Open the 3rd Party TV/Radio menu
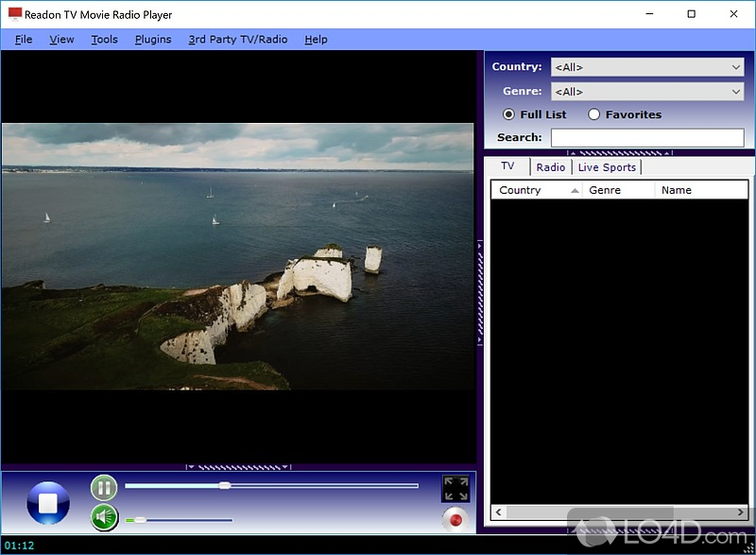 [x=237, y=39]
